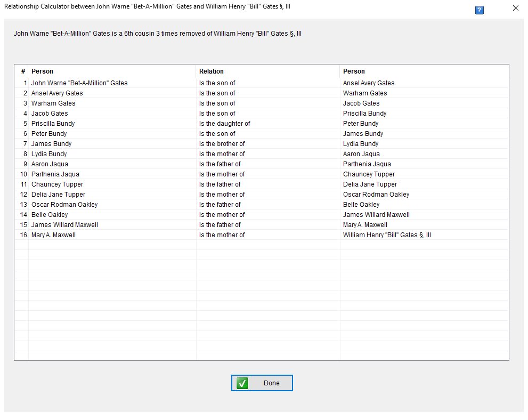The width and height of the screenshot is (528, 420).
Task: Select Chauncey Tupper in row 11 first column
Action: point(57,184)
